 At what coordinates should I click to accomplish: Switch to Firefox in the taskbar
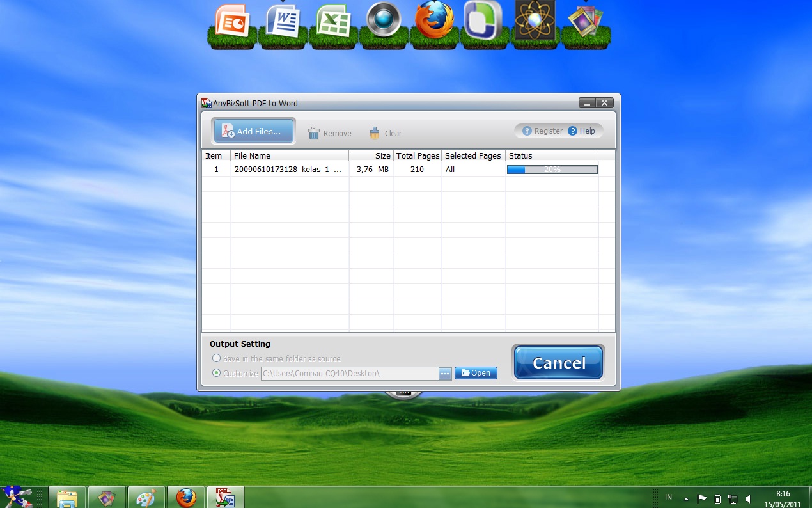[x=186, y=498]
